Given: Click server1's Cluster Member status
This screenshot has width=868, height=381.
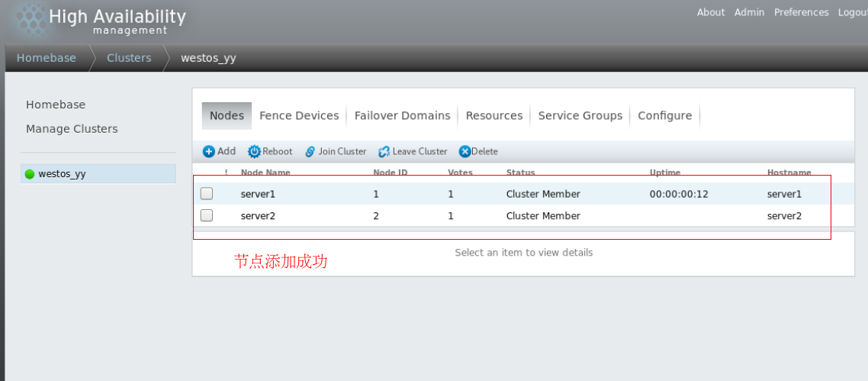Looking at the screenshot, I should [543, 195].
